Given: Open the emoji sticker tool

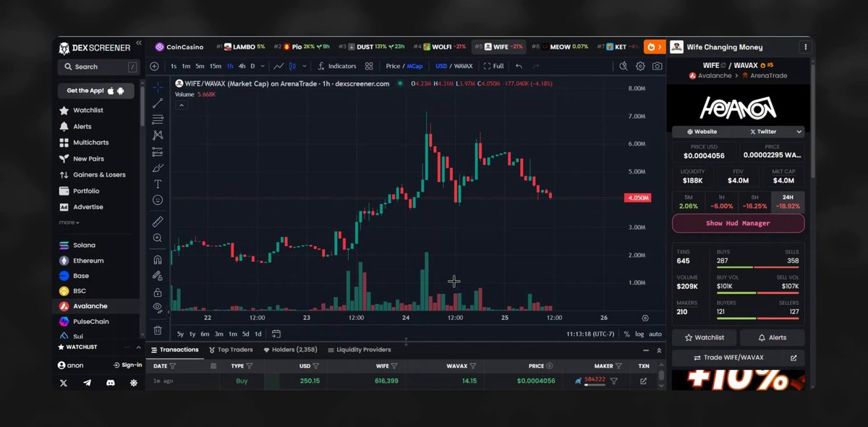Looking at the screenshot, I should (x=158, y=200).
